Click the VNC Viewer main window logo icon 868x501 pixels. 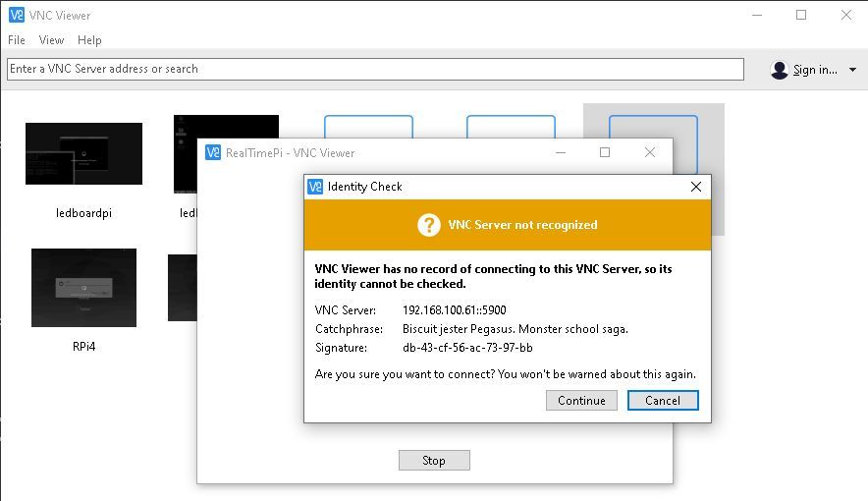(17, 15)
